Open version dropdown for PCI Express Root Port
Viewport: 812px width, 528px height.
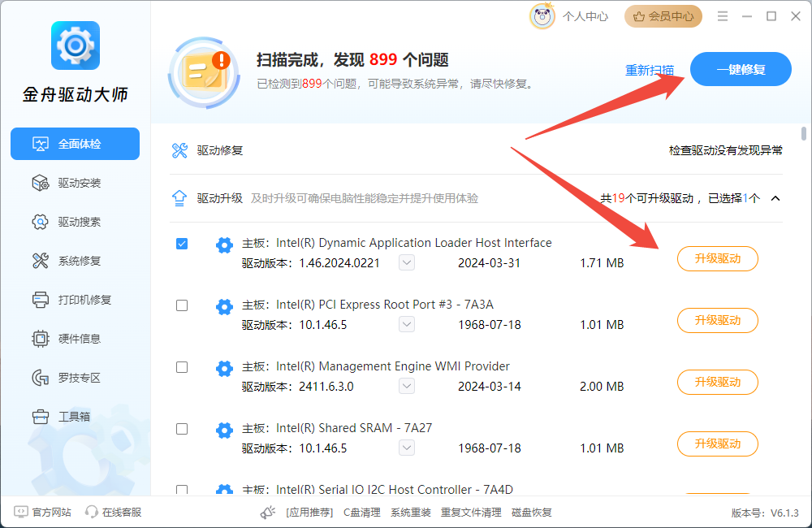click(x=407, y=324)
